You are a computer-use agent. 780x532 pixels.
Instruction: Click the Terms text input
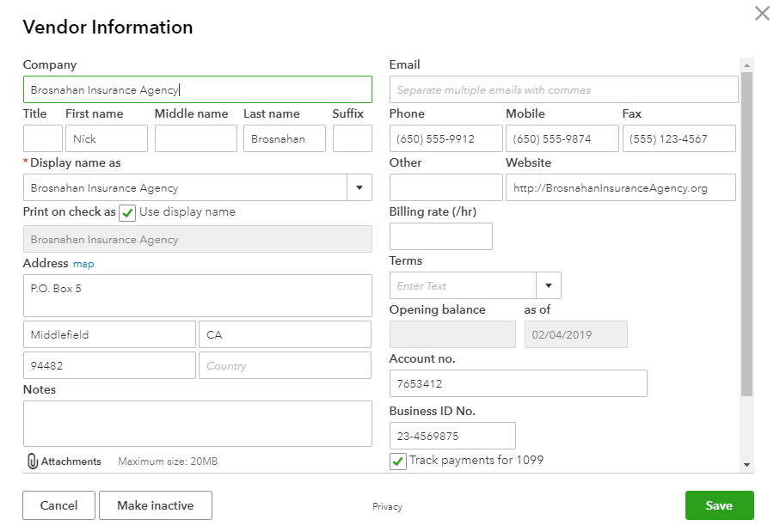pos(463,285)
